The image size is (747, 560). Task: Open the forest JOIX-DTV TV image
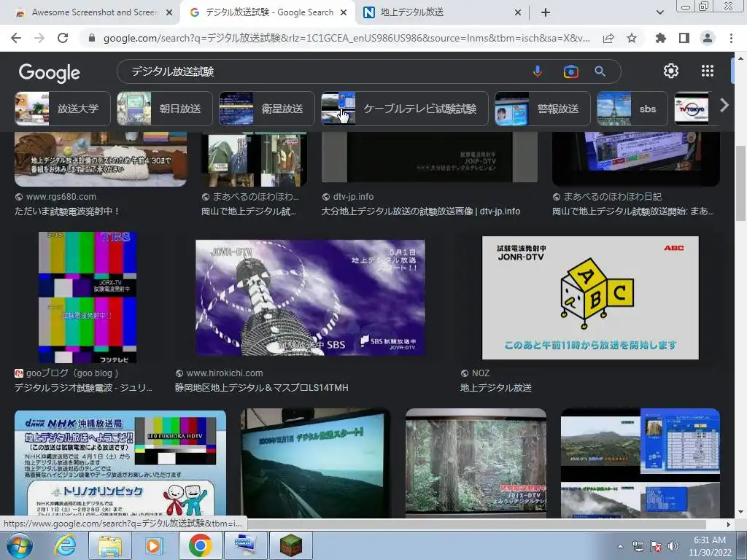476,463
